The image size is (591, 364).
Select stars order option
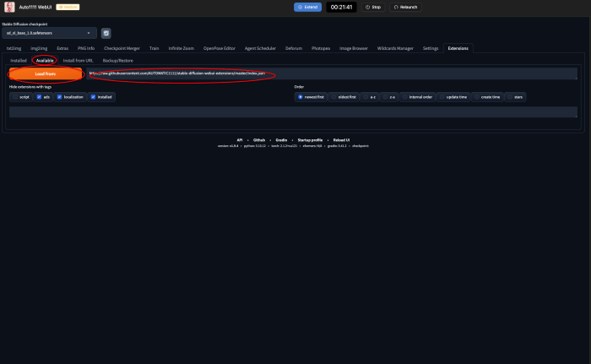515,97
